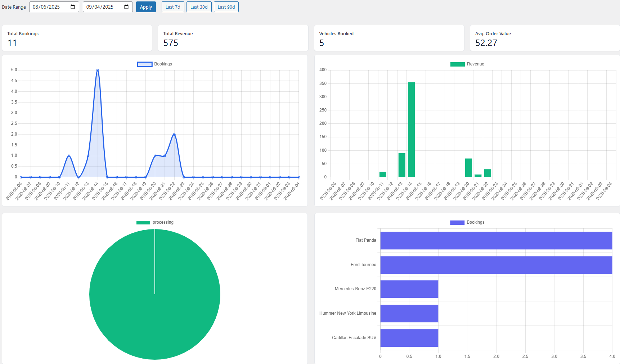Image resolution: width=620 pixels, height=364 pixels.
Task: Toggle the Bookings legend on line chart
Action: 154,64
